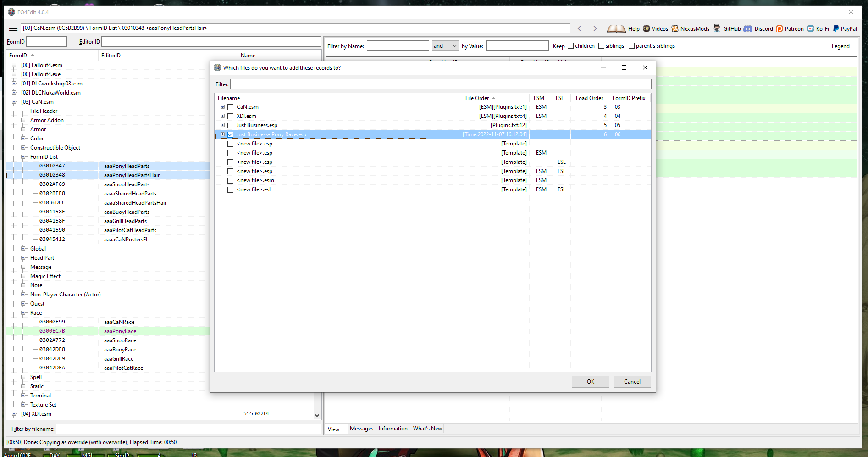
Task: Expand Just Business.esp in dialog list
Action: coord(222,125)
